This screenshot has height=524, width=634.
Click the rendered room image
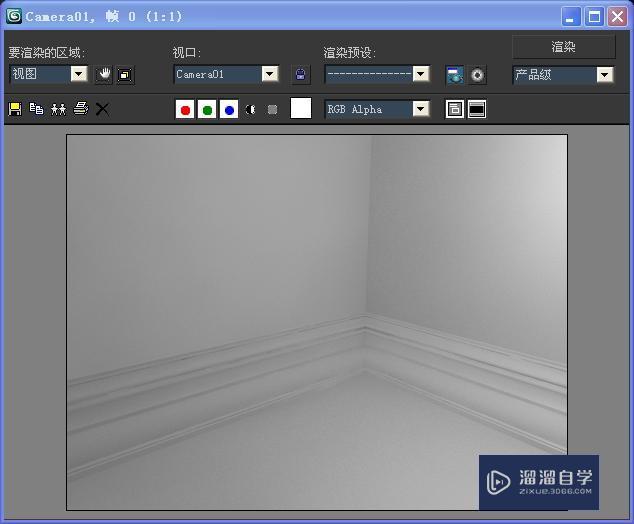317,322
